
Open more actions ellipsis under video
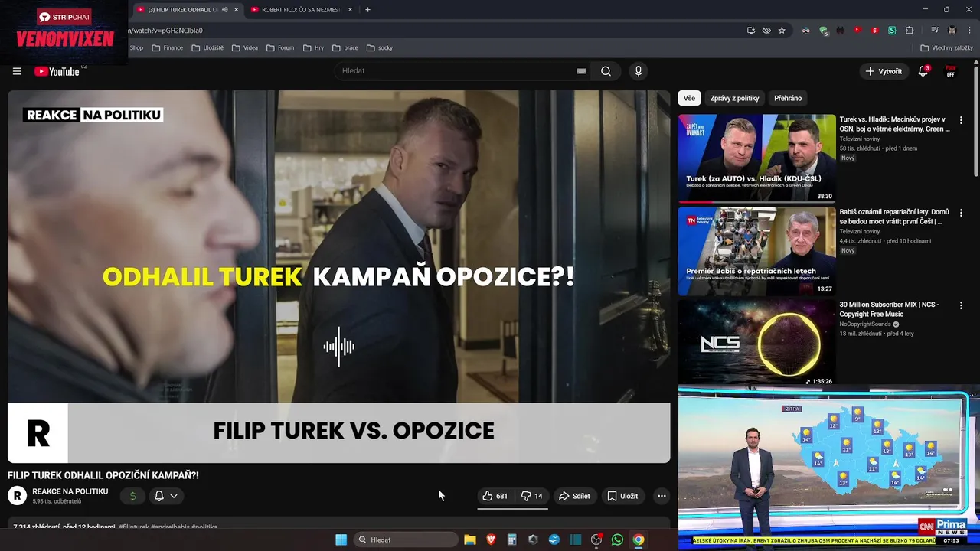[x=661, y=496]
